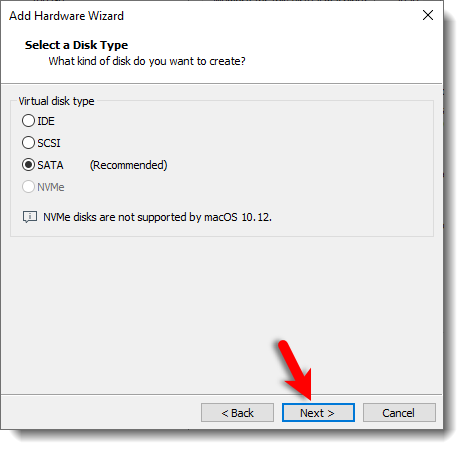This screenshot has height=452, width=466.
Task: Click the SCSI text label
Action: coord(49,143)
